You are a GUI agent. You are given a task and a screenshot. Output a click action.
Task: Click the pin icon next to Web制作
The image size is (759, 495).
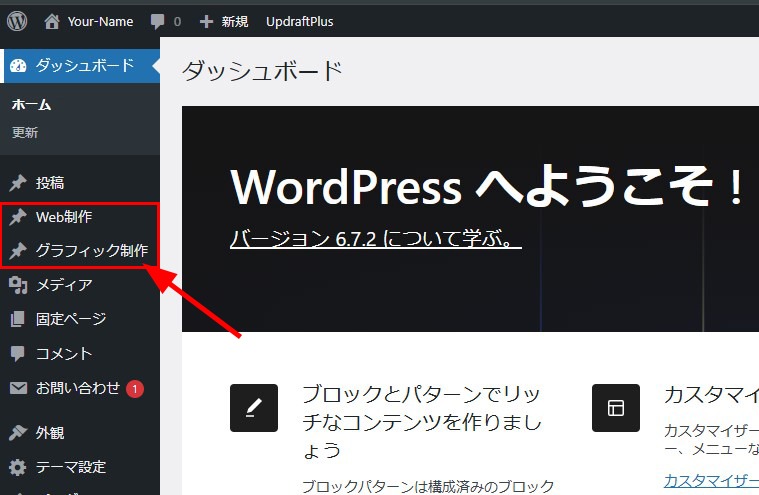click(x=18, y=217)
